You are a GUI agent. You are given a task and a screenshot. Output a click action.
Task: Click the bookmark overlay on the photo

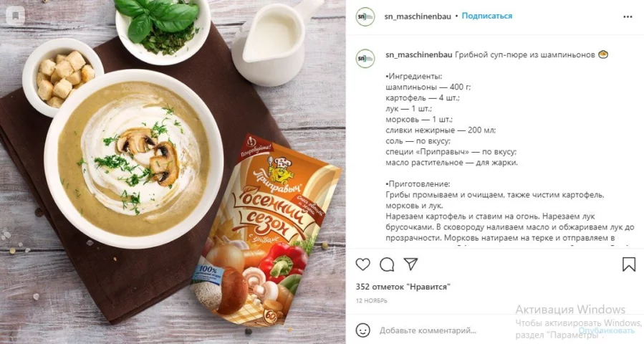[16, 16]
